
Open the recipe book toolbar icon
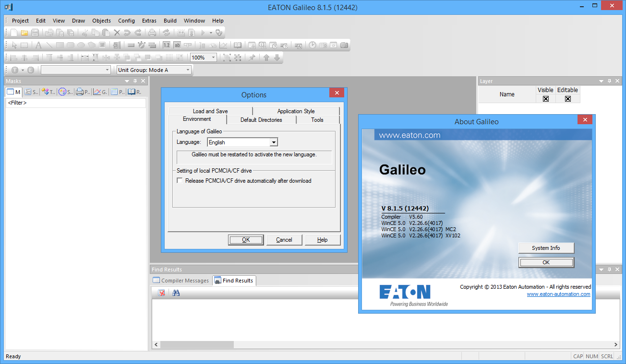[238, 46]
